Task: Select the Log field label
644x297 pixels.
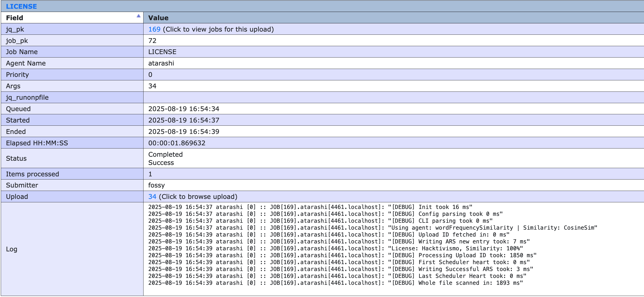Action: point(12,249)
